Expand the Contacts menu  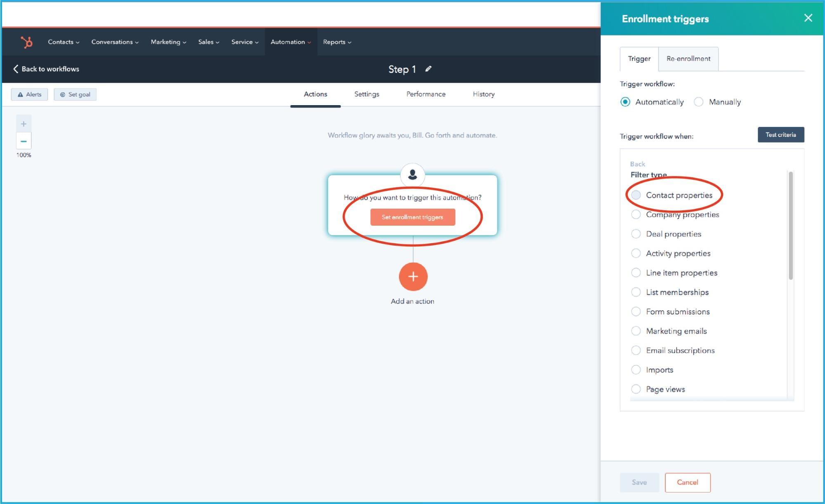pyautogui.click(x=64, y=42)
